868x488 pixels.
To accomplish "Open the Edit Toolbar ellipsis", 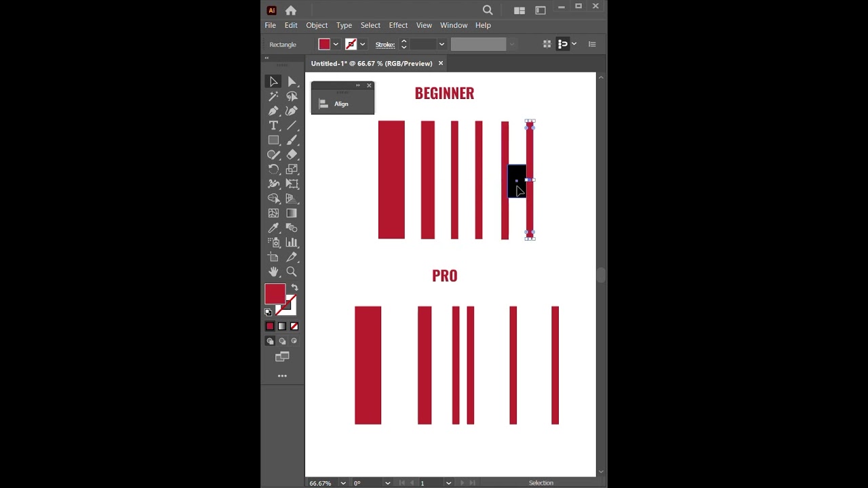I will pyautogui.click(x=282, y=376).
